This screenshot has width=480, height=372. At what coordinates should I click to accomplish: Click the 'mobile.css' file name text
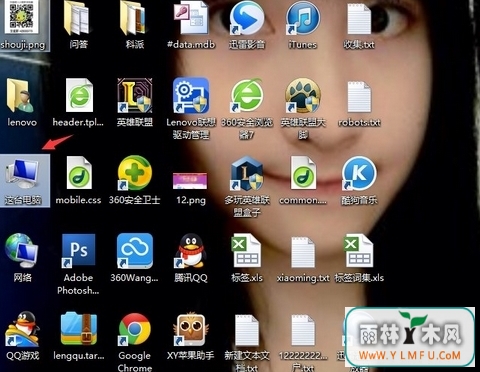coord(78,200)
